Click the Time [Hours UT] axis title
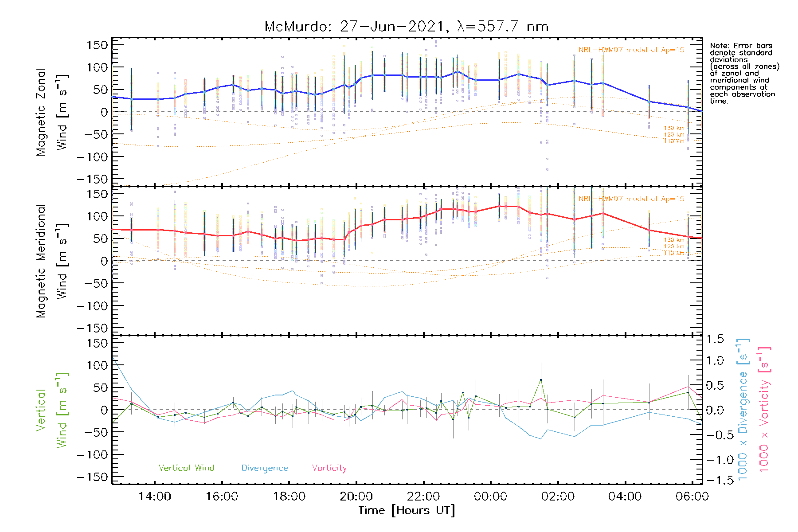This screenshot has width=798, height=532. [407, 510]
